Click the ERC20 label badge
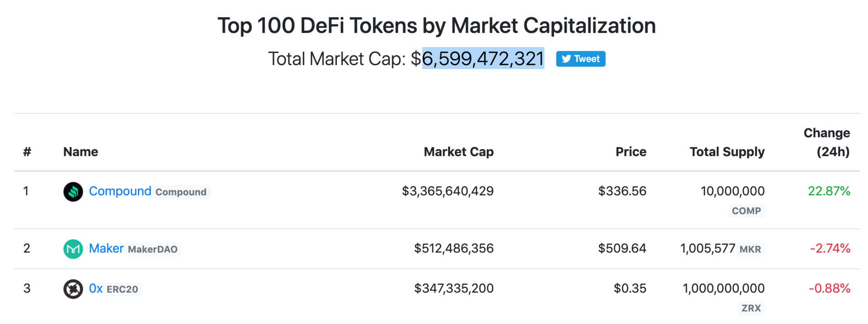This screenshot has height=324, width=868. 123,289
